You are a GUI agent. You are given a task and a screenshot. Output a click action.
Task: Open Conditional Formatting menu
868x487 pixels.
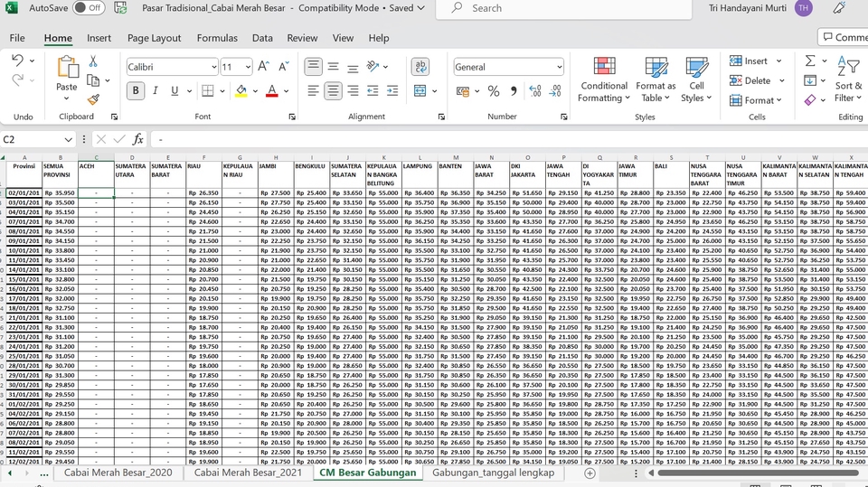click(603, 80)
